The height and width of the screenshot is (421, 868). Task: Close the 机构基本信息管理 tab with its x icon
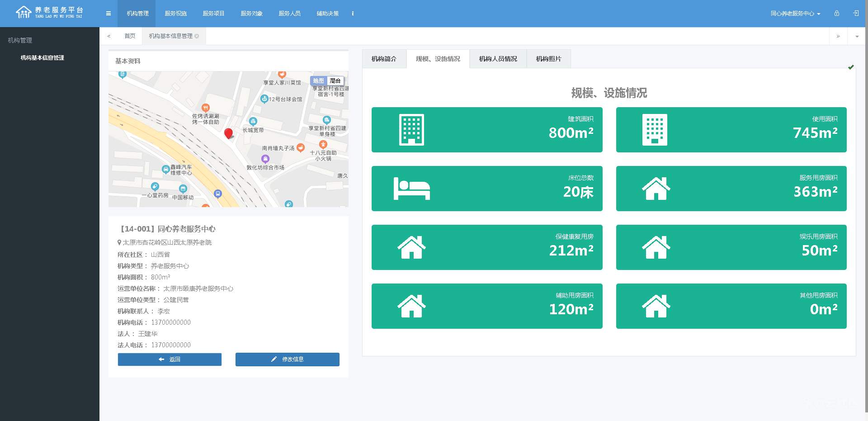click(197, 36)
